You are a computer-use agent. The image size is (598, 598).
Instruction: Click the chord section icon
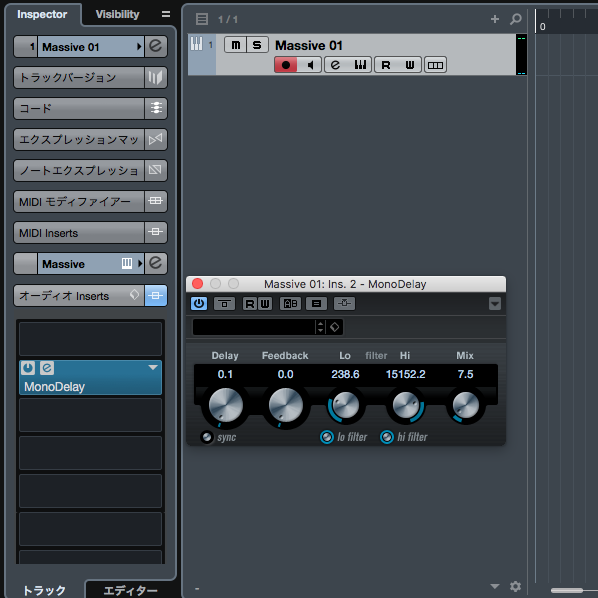click(156, 108)
